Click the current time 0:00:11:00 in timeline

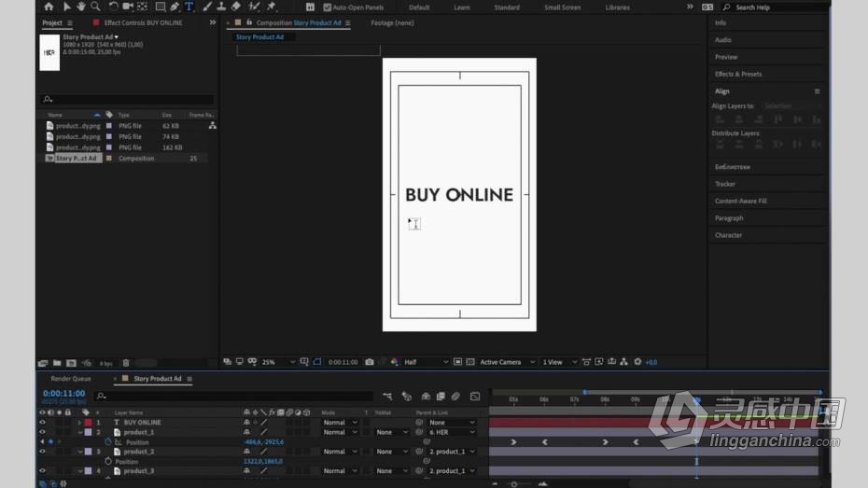pos(64,394)
